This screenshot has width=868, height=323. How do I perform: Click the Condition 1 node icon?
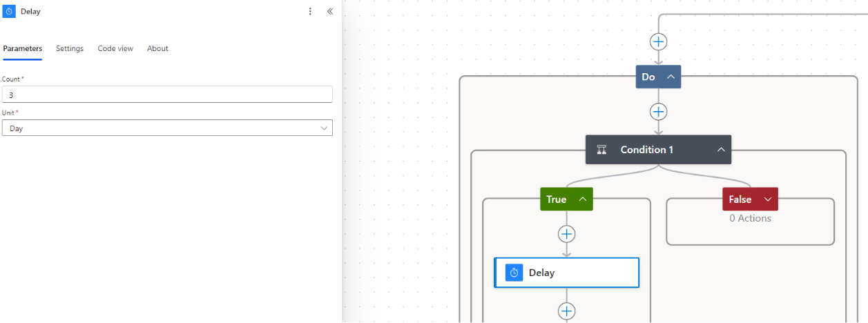pos(601,150)
